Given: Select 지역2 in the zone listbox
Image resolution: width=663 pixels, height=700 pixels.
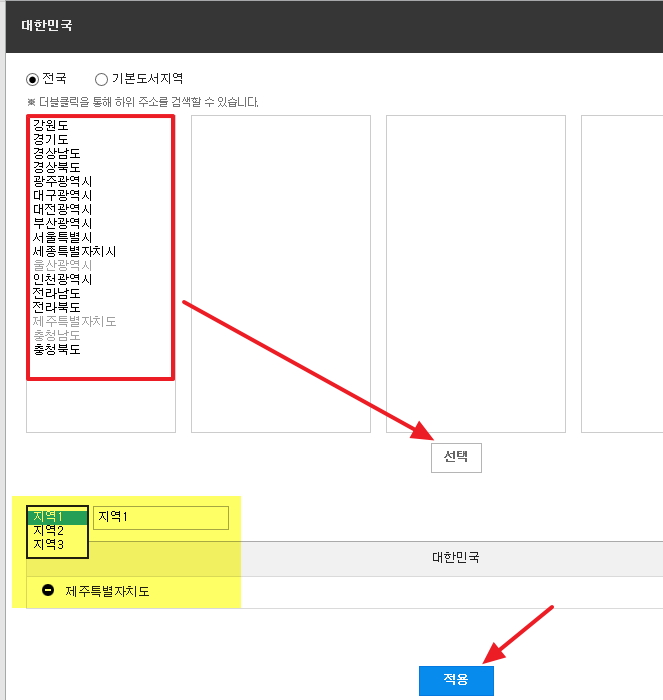Looking at the screenshot, I should (x=58, y=531).
